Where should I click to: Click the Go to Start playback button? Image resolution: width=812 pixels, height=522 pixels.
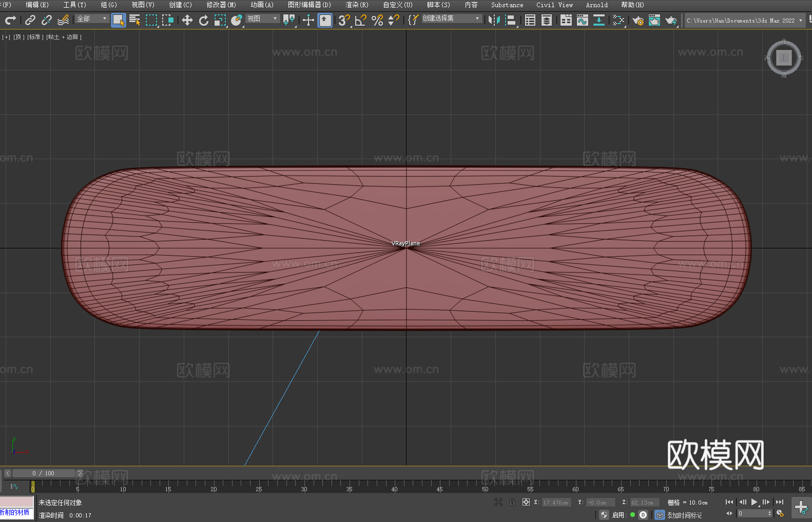729,502
